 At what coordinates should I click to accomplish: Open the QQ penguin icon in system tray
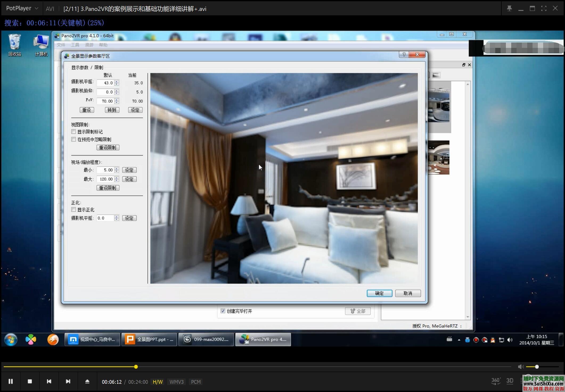(493, 340)
